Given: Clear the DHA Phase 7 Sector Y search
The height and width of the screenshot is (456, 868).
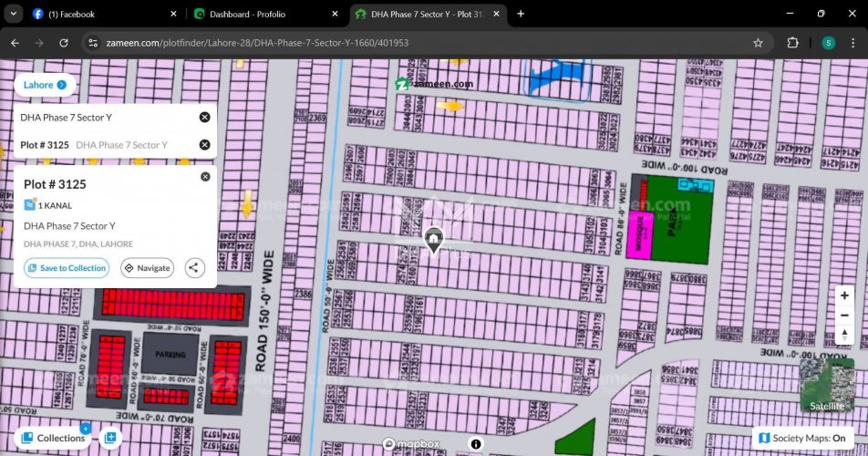Looking at the screenshot, I should [x=204, y=117].
